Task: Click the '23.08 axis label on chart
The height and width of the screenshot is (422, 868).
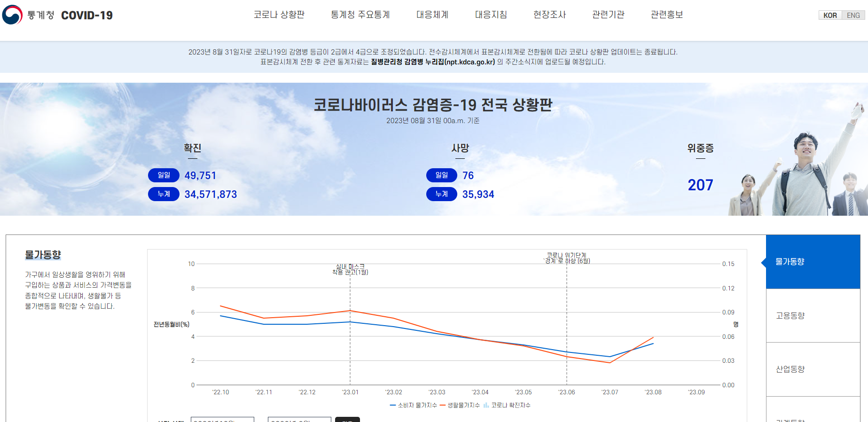Action: pyautogui.click(x=653, y=392)
